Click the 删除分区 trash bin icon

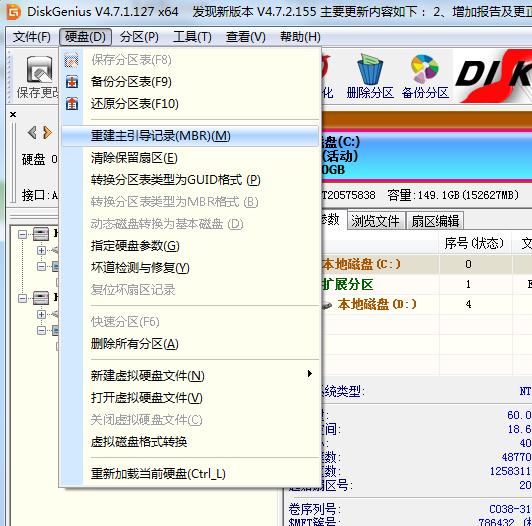pyautogui.click(x=370, y=70)
